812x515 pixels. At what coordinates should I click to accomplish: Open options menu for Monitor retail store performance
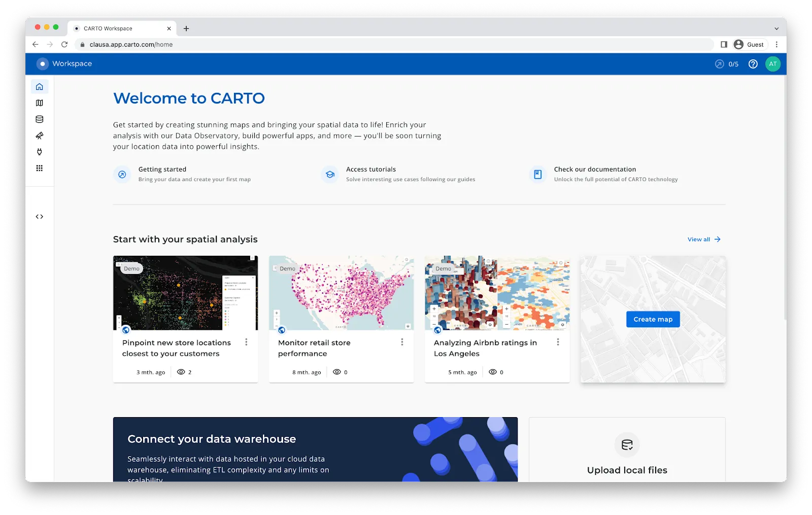402,342
